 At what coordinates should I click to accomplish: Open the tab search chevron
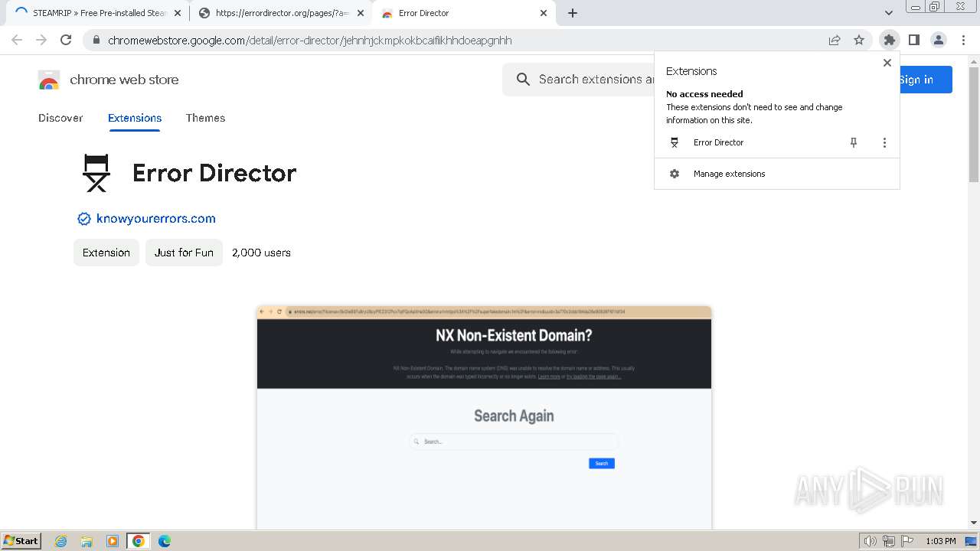(888, 13)
